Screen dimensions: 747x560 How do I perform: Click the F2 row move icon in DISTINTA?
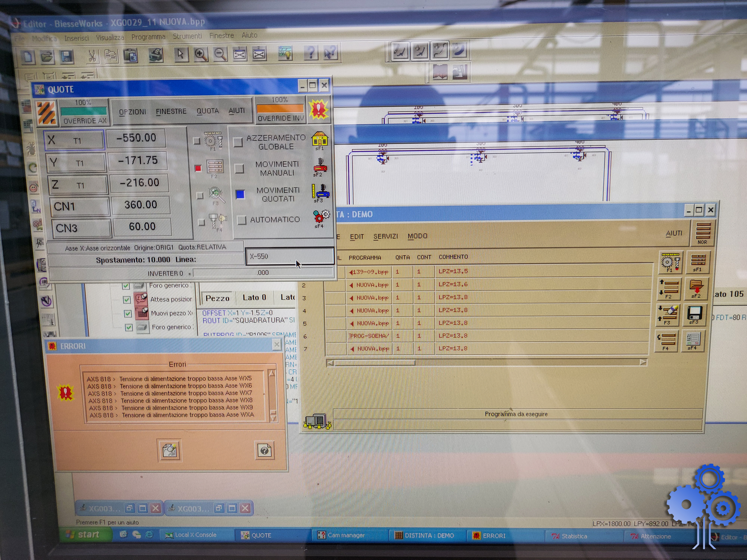(x=669, y=289)
